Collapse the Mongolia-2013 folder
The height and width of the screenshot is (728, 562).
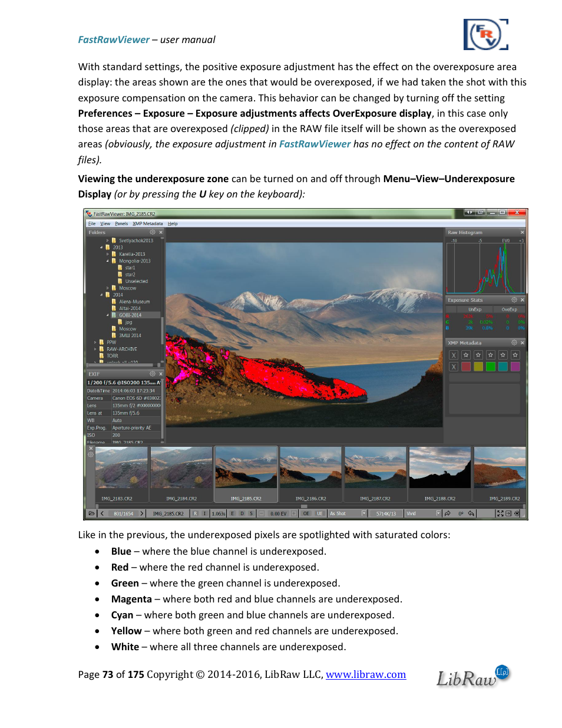coord(107,261)
